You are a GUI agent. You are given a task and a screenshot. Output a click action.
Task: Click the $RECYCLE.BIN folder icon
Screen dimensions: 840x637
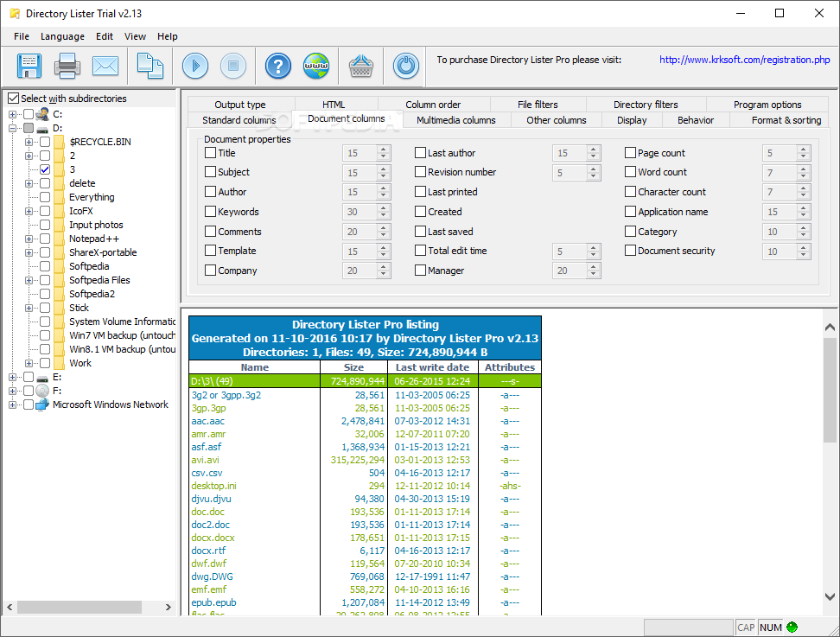[60, 142]
